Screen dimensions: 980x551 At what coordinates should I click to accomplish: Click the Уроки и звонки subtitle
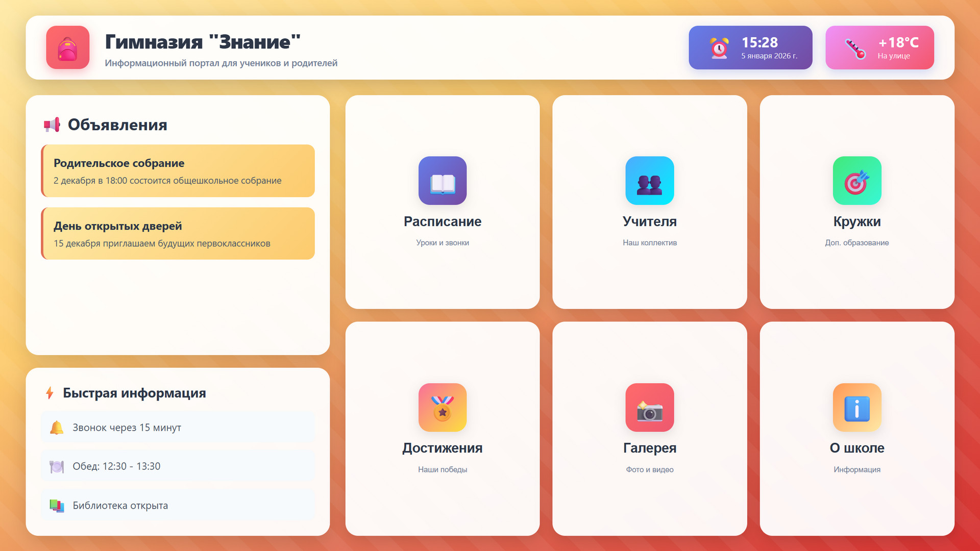pos(442,243)
